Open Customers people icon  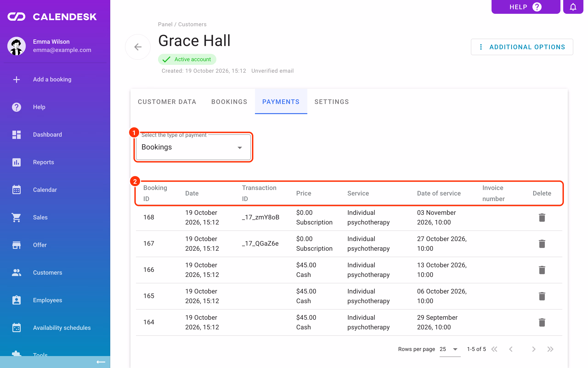(x=17, y=273)
